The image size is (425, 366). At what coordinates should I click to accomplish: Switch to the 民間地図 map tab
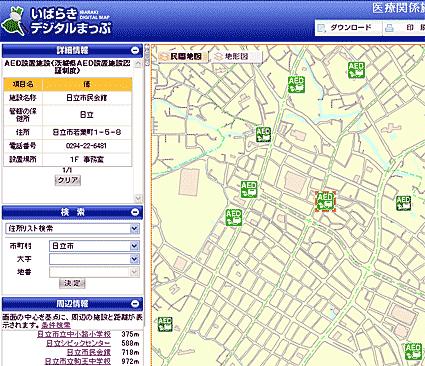(x=180, y=56)
